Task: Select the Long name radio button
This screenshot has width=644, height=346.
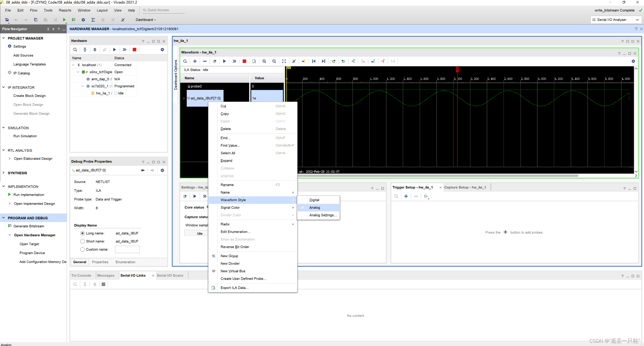Action: [x=82, y=233]
